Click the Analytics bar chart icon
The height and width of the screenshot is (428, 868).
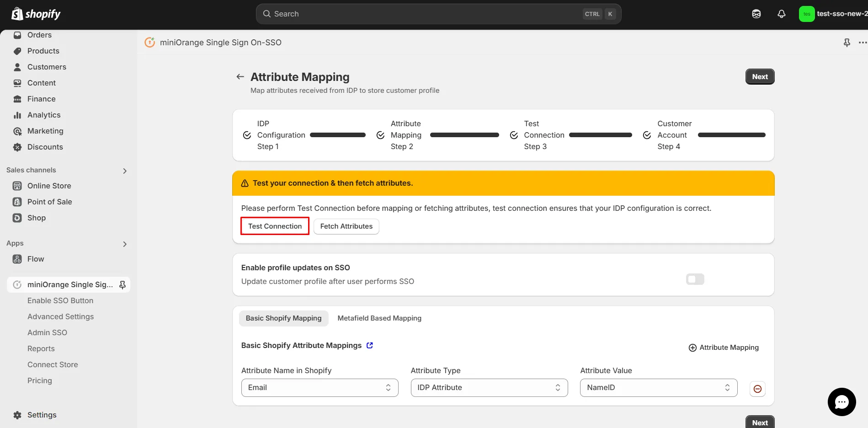[x=17, y=115]
